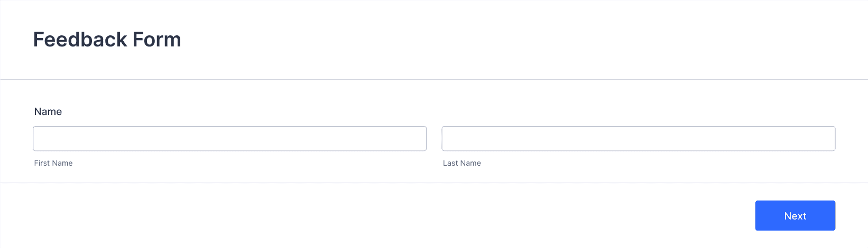Click the caption under the first text box

click(x=53, y=163)
